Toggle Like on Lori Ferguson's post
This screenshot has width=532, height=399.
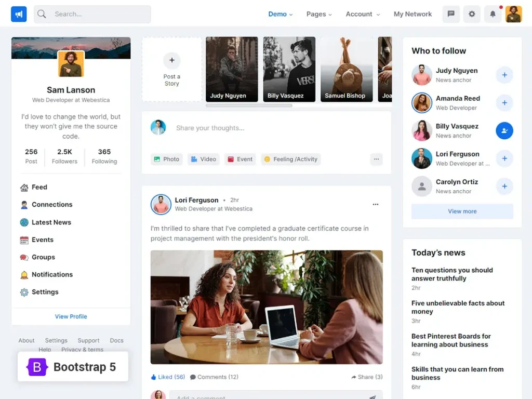[167, 377]
